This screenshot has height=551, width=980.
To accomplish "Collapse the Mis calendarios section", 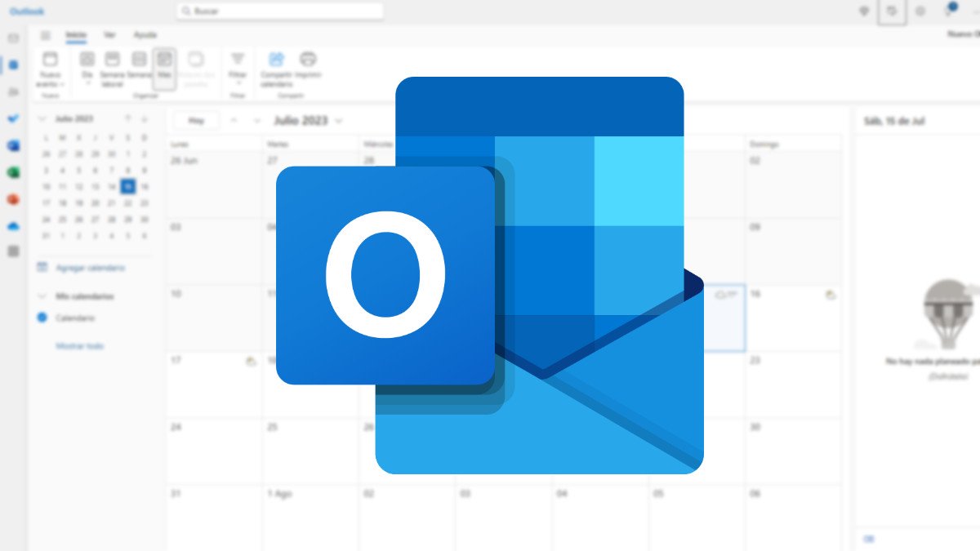I will (x=42, y=296).
